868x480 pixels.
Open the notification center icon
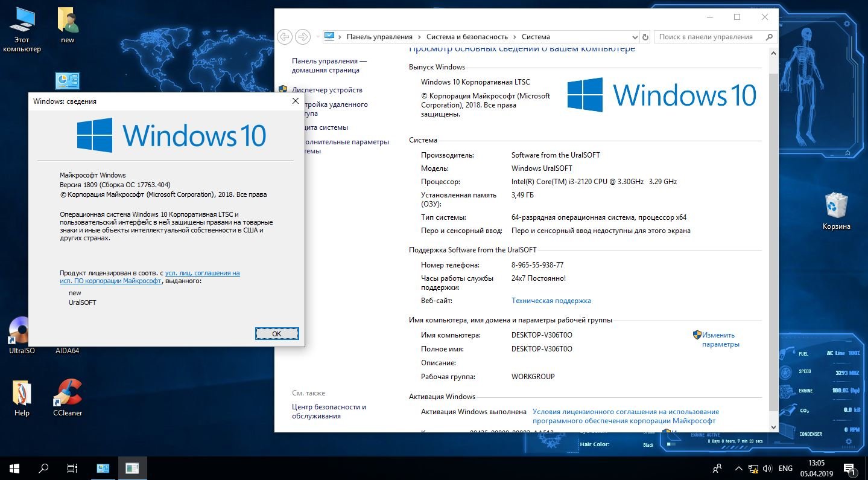click(850, 468)
